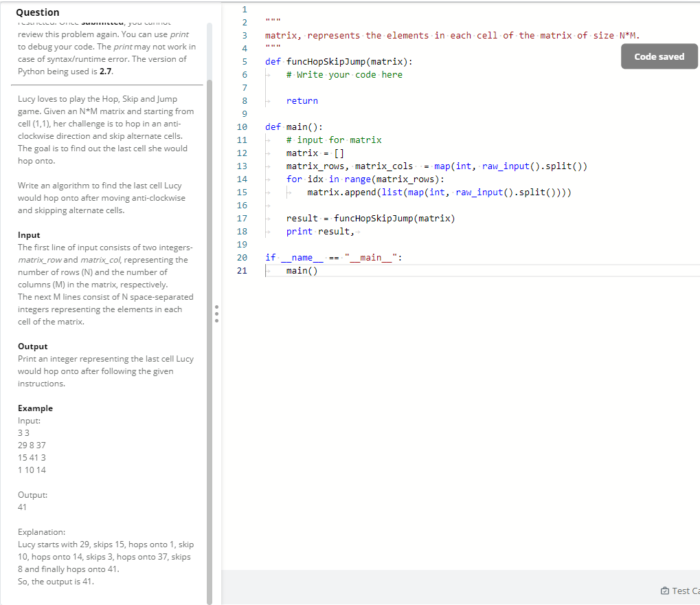Click the 'print result,' line
Viewport: 700px width, 605px height.
(320, 232)
